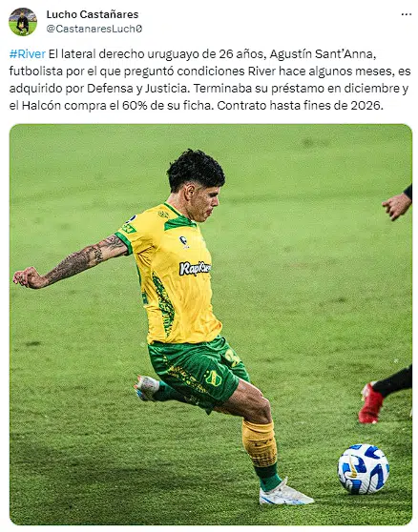The image size is (418, 532).
Task: Click the name Agustín Sant'Anna in the tweet
Action: [x=323, y=54]
